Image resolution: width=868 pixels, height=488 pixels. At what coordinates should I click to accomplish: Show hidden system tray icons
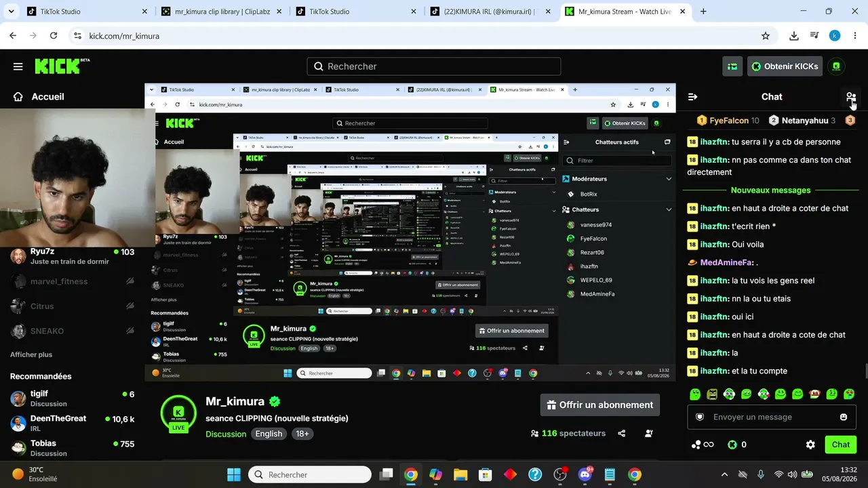coord(724,474)
